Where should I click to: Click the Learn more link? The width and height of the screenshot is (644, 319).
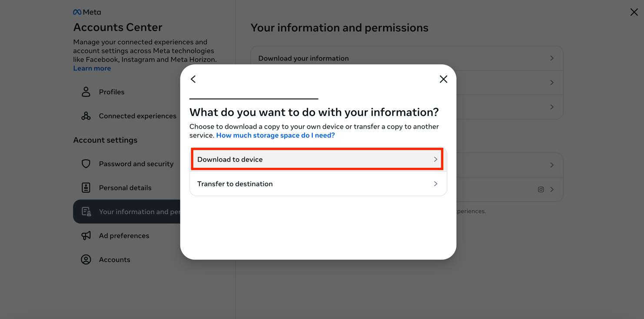click(x=92, y=68)
